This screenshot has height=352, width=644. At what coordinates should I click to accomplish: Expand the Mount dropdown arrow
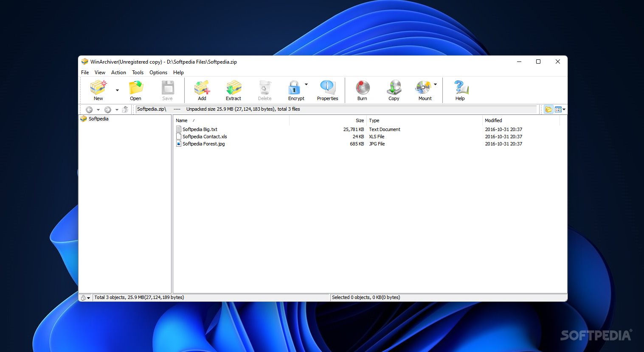(x=435, y=84)
